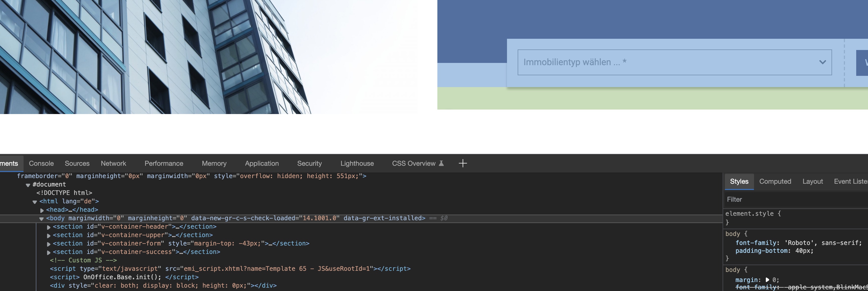Switch to the Layout pane tab
This screenshot has height=291, width=868.
812,182
